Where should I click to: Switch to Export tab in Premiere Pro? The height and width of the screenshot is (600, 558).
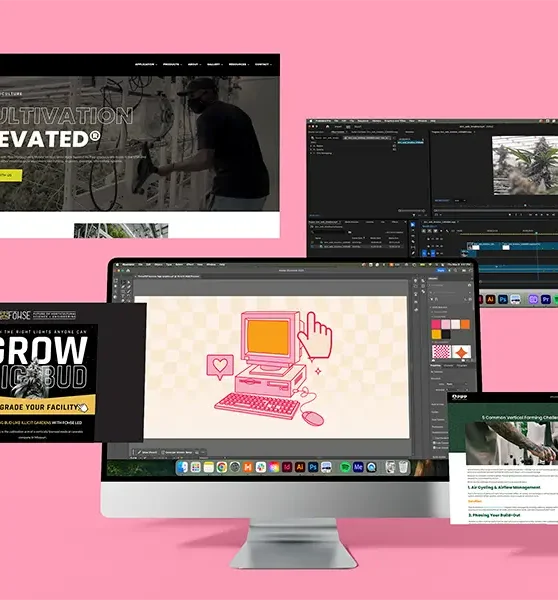(357, 127)
